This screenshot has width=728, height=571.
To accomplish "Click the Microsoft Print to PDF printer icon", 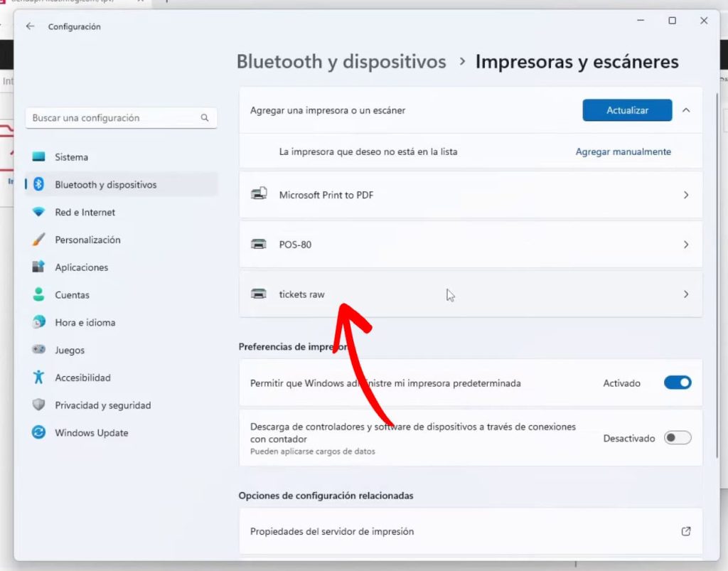I will (259, 194).
